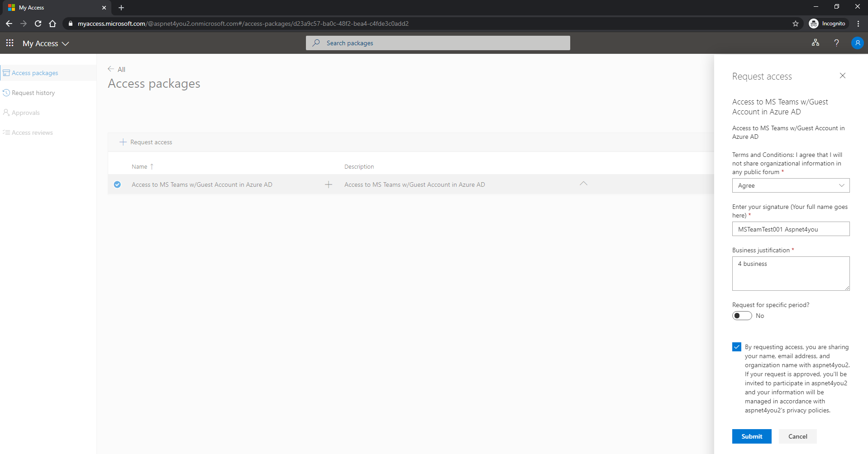This screenshot has height=454, width=868.
Task: Go back to All packages arrow
Action: [111, 69]
